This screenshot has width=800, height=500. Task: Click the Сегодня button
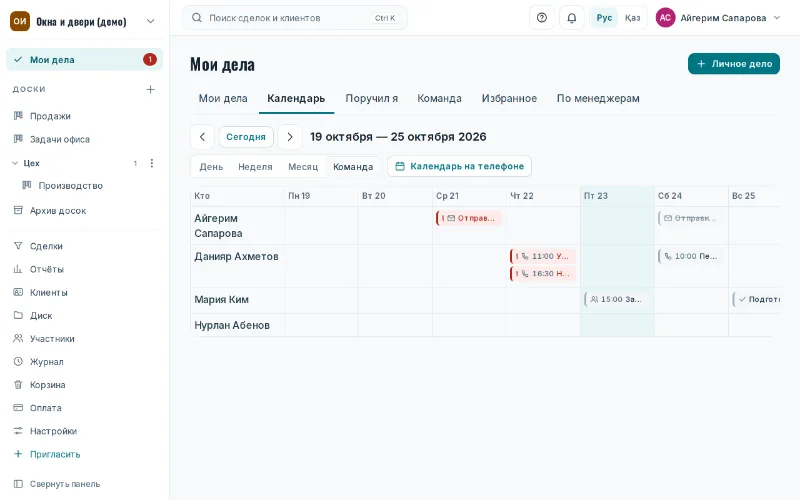coord(246,137)
